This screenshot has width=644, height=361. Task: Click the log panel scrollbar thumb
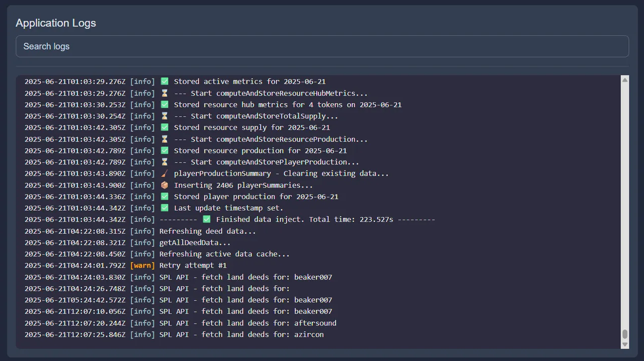tap(625, 334)
